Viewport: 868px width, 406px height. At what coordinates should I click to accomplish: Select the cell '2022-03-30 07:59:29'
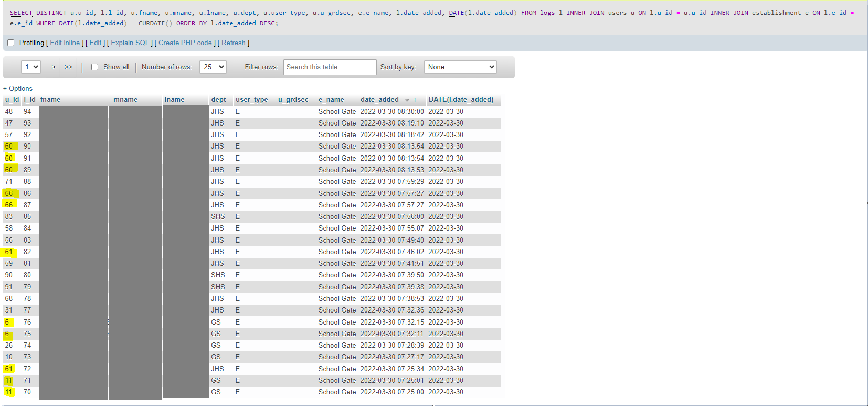[x=392, y=181]
